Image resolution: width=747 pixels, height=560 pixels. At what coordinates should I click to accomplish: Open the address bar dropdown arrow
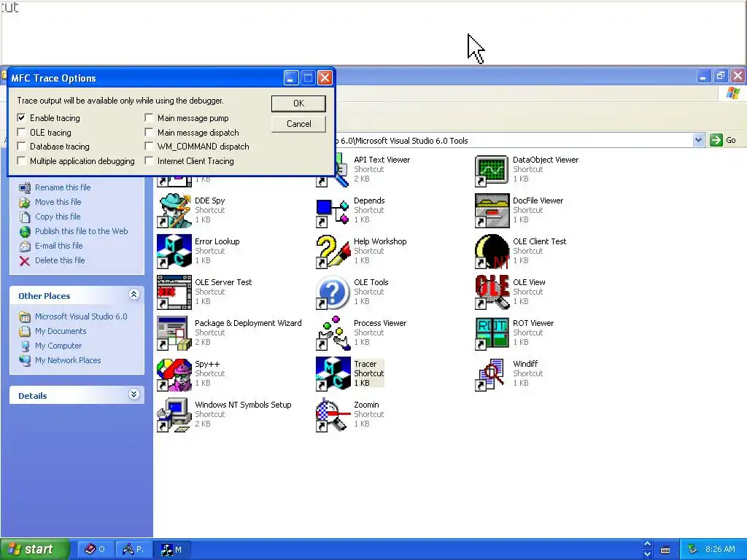[x=698, y=140]
